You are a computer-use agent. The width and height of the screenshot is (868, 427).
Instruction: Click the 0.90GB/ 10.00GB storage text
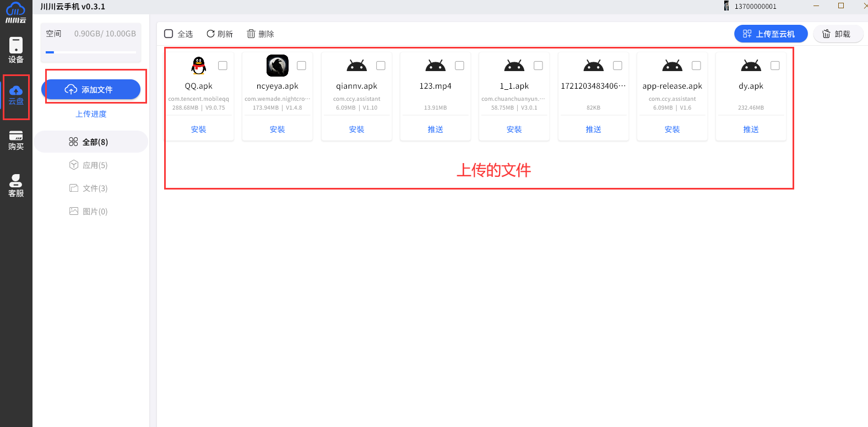tap(105, 34)
